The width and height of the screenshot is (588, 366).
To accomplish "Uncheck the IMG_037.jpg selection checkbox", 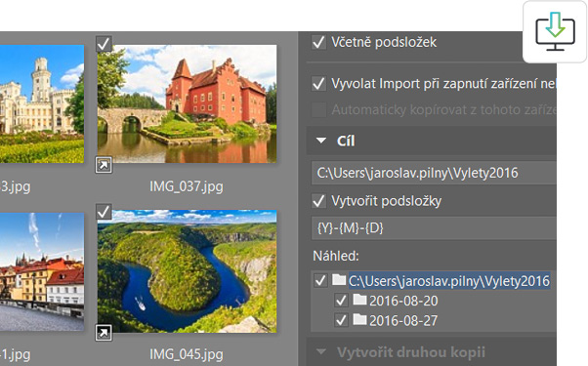I will point(104,44).
